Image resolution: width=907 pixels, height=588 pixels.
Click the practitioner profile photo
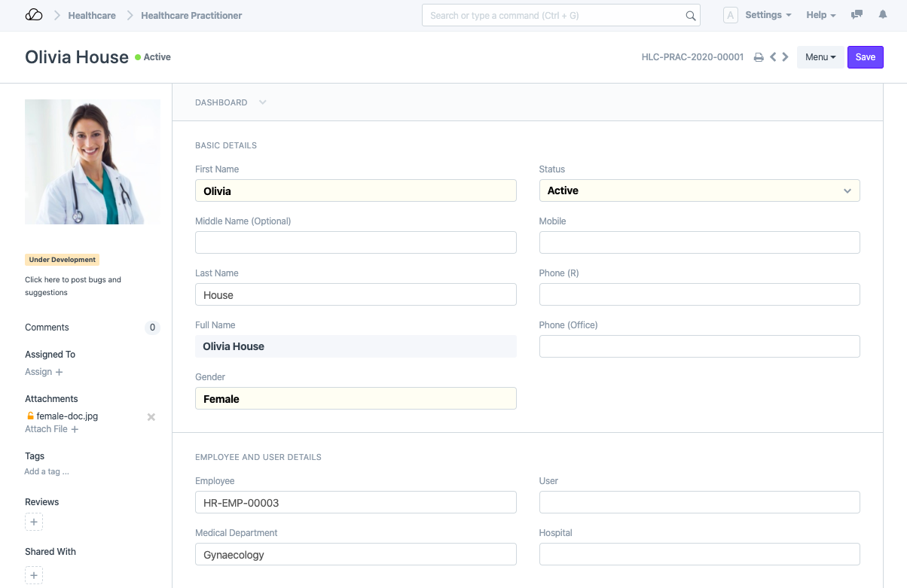coord(93,162)
